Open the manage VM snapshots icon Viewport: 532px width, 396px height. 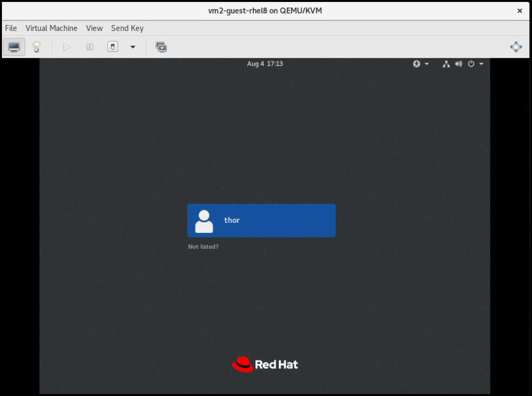tap(161, 47)
